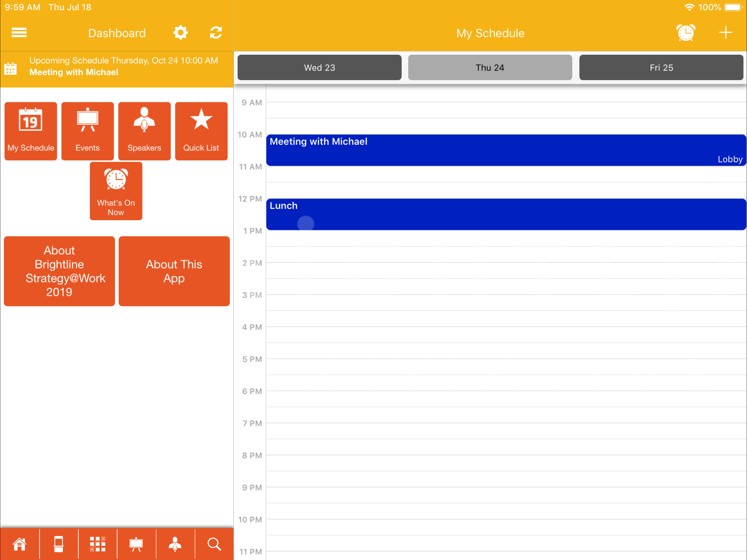747x560 pixels.
Task: Open the Speakers tile
Action: [145, 131]
